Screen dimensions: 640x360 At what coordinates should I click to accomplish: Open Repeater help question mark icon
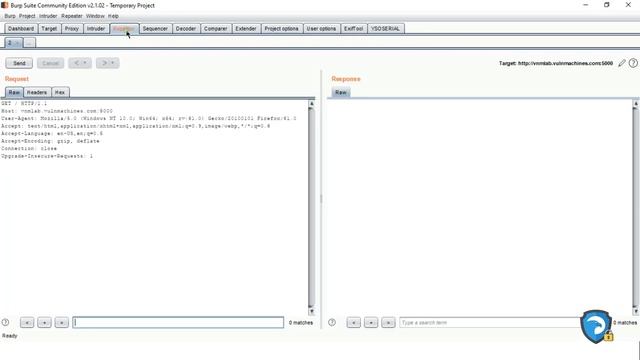click(x=633, y=63)
